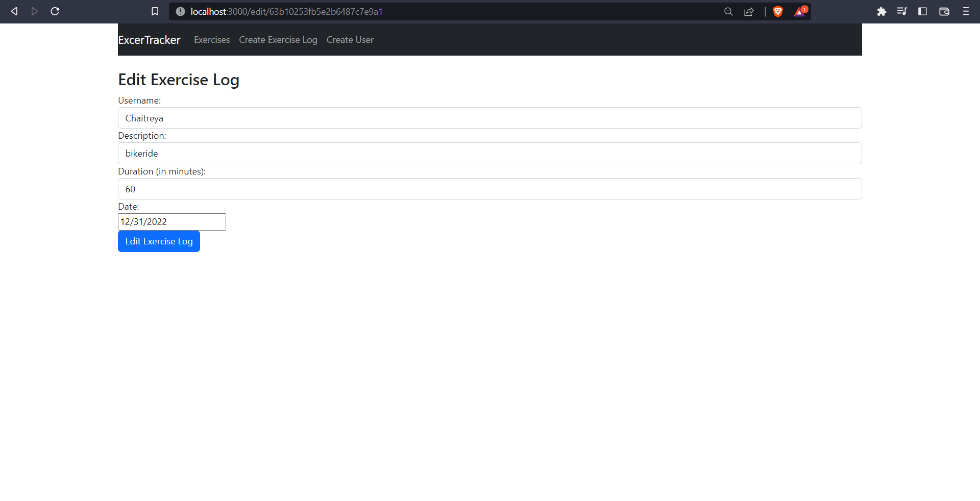Open the media playlist panel
Image resolution: width=980 pixels, height=501 pixels.
[x=902, y=11]
